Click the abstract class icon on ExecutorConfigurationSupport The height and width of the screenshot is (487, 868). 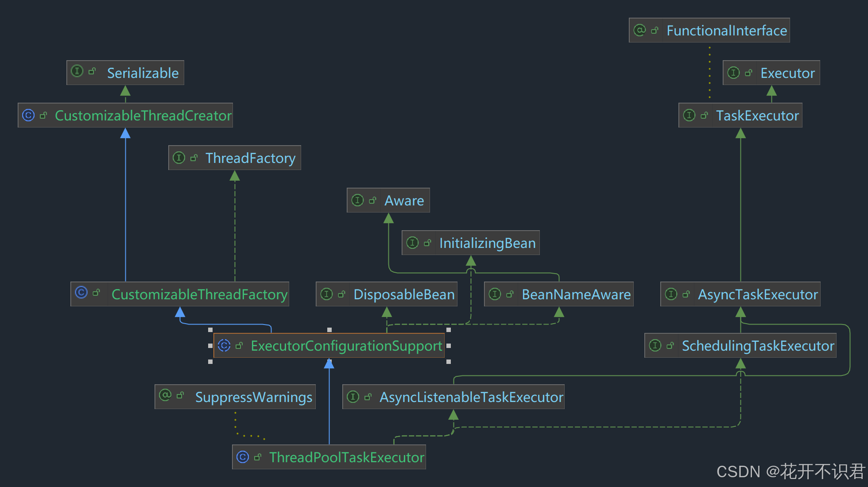coord(224,345)
